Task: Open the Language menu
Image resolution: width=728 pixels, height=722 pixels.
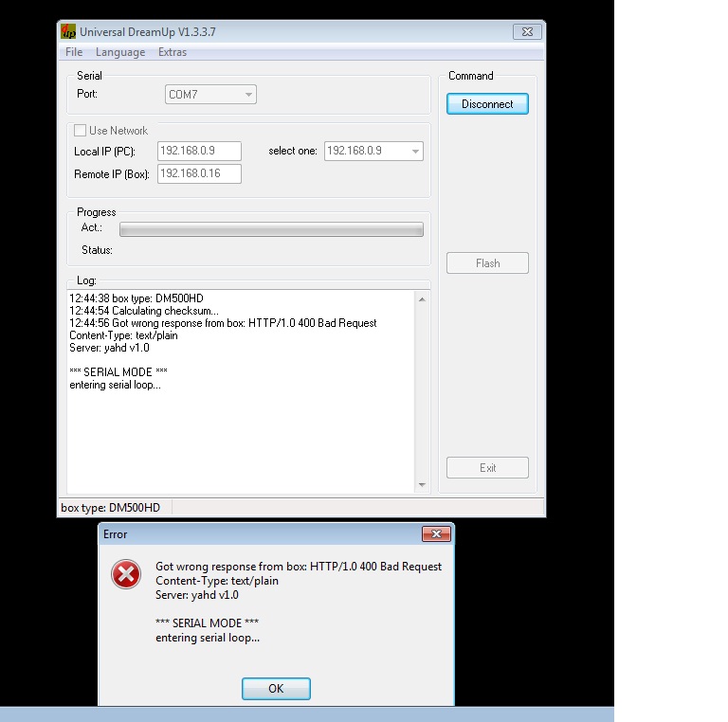Action: coord(120,52)
